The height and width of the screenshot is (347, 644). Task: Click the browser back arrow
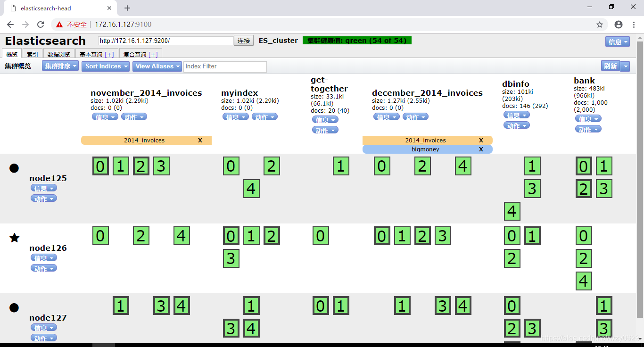tap(10, 25)
